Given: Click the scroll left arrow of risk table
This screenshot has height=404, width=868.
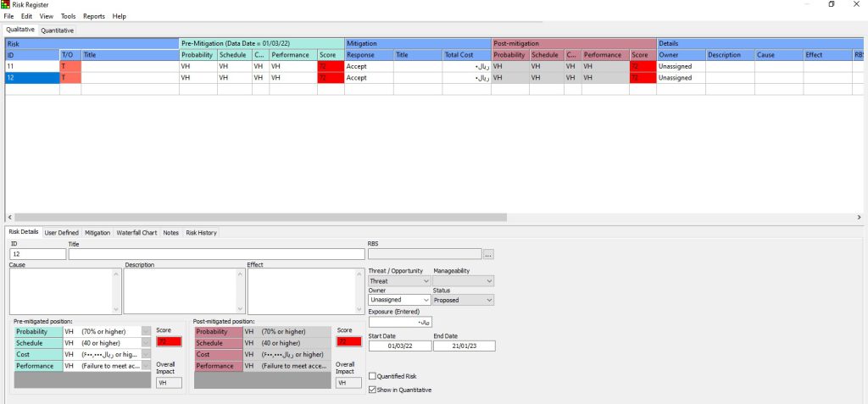Looking at the screenshot, I should (x=9, y=218).
